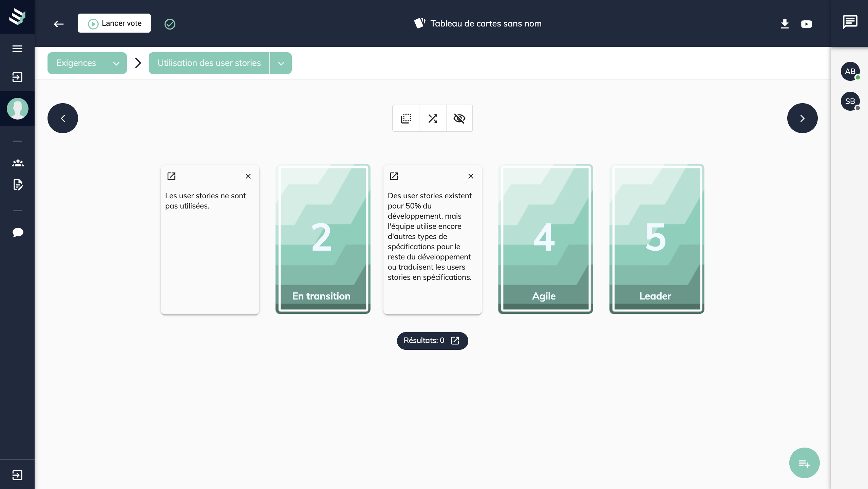Screen dimensions: 868x489
Task: Shuffle the cards
Action: (x=433, y=118)
